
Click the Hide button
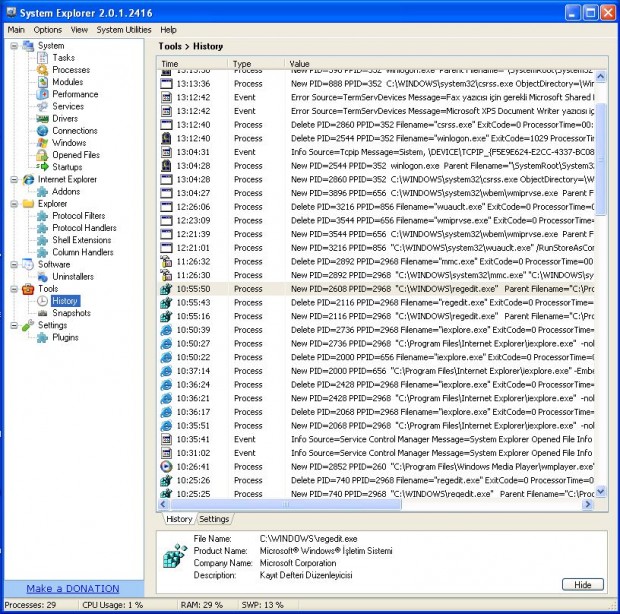[582, 585]
